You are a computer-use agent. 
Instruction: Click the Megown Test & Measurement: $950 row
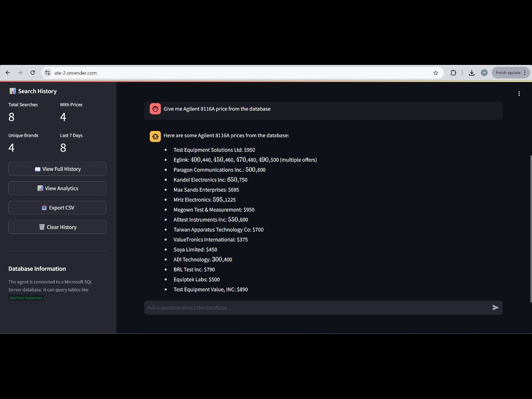[x=214, y=210]
